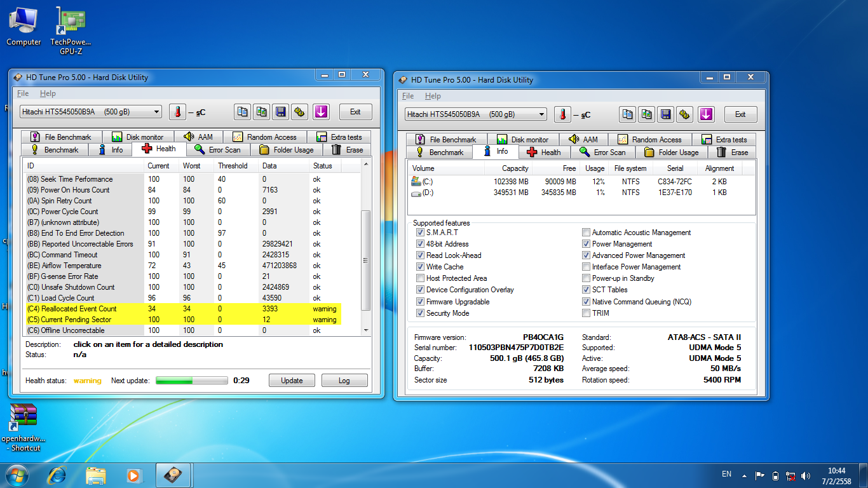
Task: Open Internet Explorer from the taskbar
Action: pyautogui.click(x=57, y=475)
